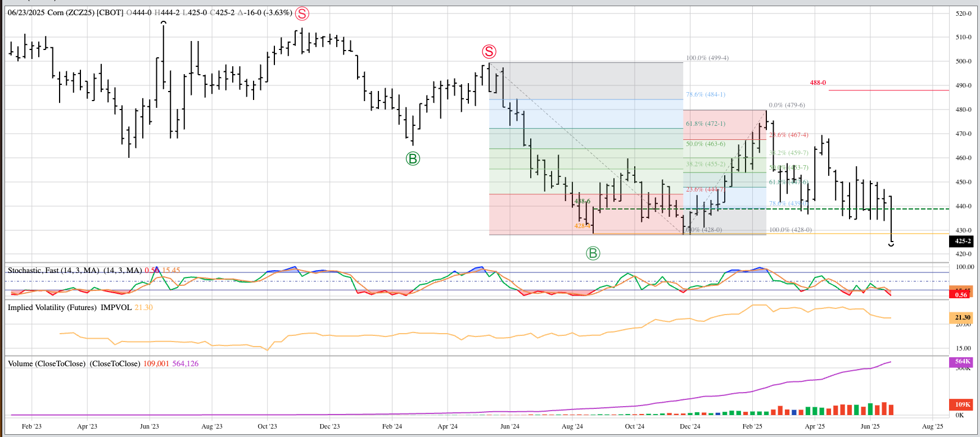980x437 pixels.
Task: Open the Implied Volatility (Futures) study title
Action: [70, 307]
